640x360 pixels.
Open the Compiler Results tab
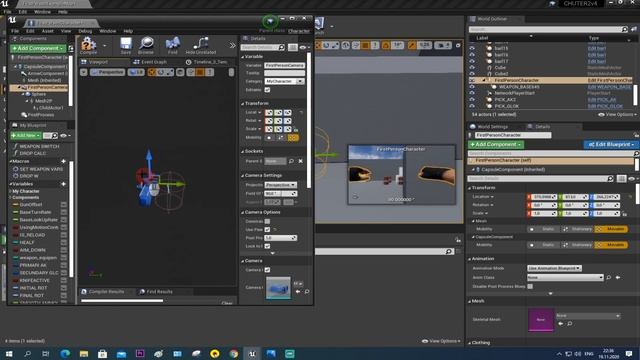tap(103, 292)
